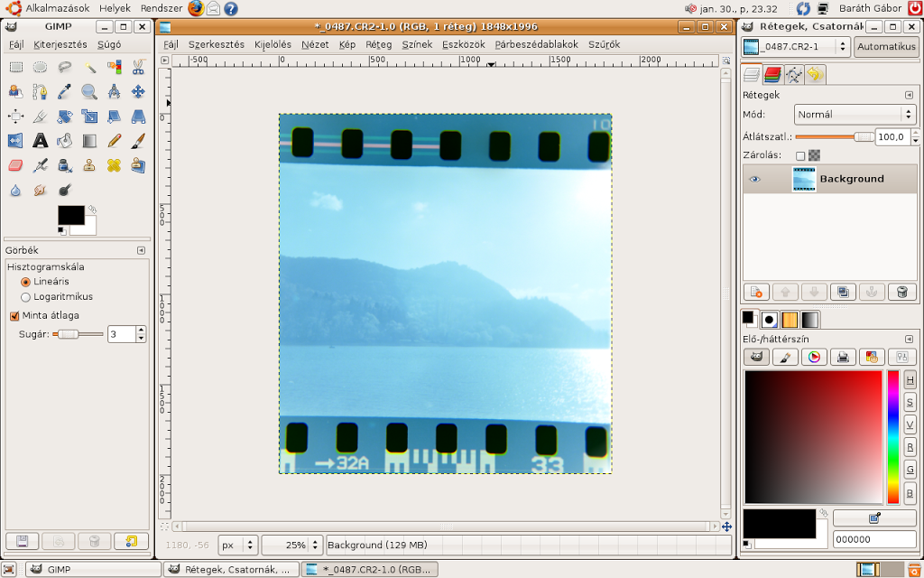Duplicate the layer via layers panel button
The height and width of the screenshot is (578, 924).
tap(844, 292)
